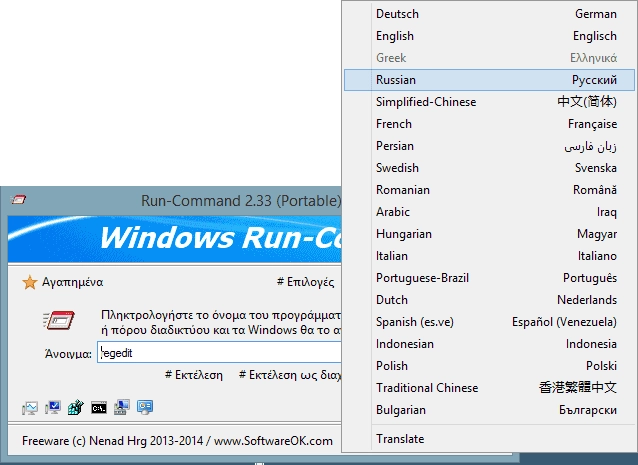Open System properties monitor-checkmark icon

53,407
